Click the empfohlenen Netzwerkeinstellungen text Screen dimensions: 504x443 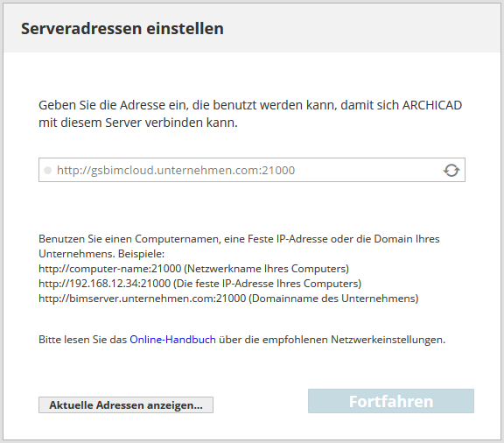pos(353,340)
